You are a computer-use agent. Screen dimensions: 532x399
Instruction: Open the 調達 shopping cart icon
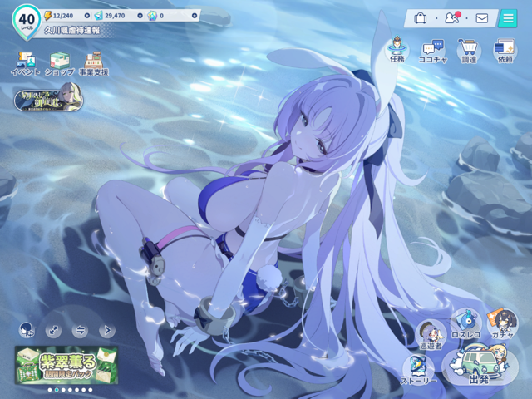[469, 51]
